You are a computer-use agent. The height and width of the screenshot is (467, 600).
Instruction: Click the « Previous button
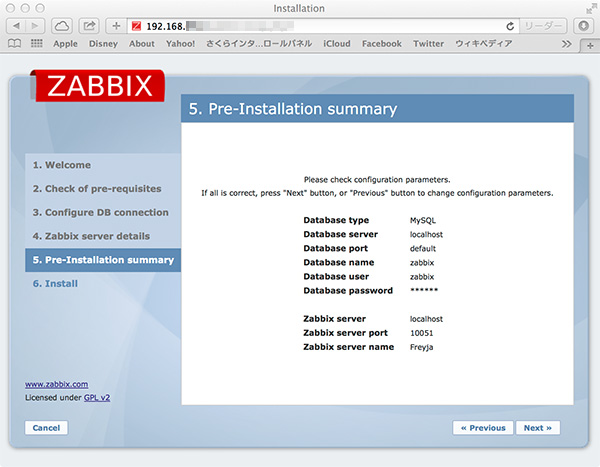[483, 428]
